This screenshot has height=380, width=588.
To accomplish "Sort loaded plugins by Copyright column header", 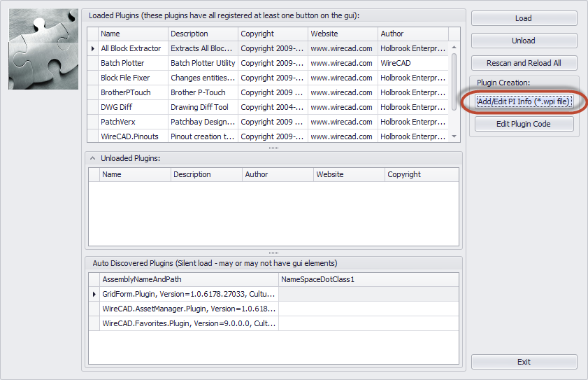I will pyautogui.click(x=273, y=34).
